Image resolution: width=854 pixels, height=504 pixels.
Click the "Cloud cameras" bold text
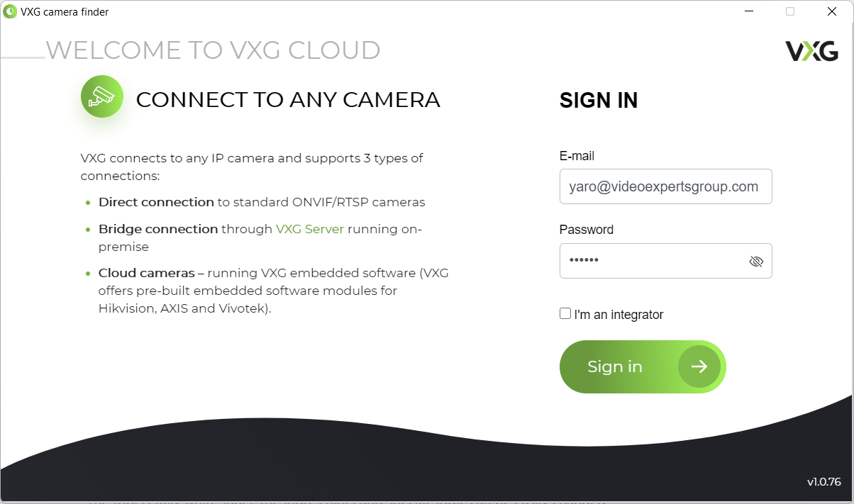click(146, 273)
